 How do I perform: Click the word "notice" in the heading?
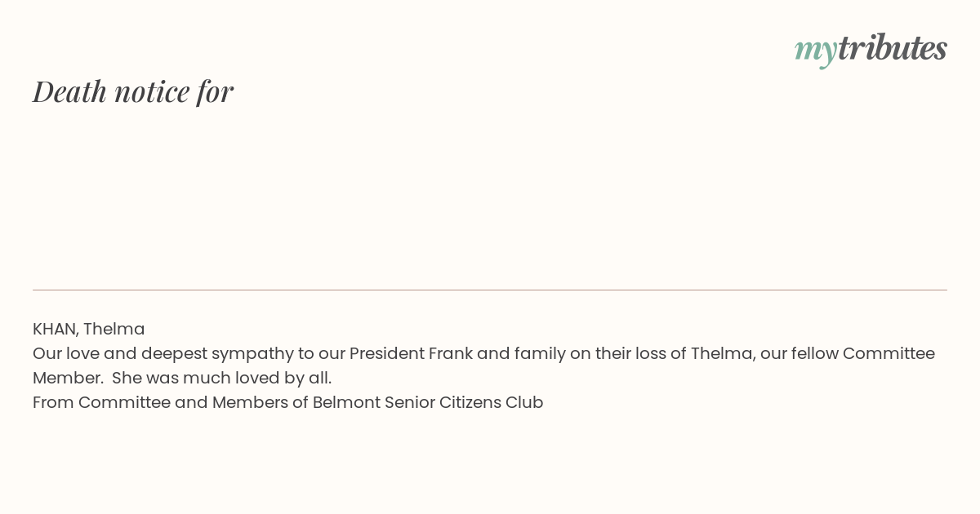[x=152, y=91]
